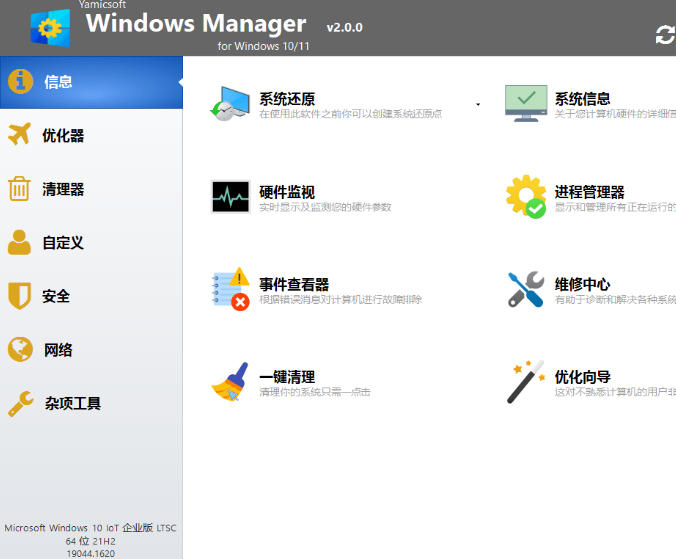
Task: Open the 系统还原 monitor-clock icon
Action: coord(230,103)
